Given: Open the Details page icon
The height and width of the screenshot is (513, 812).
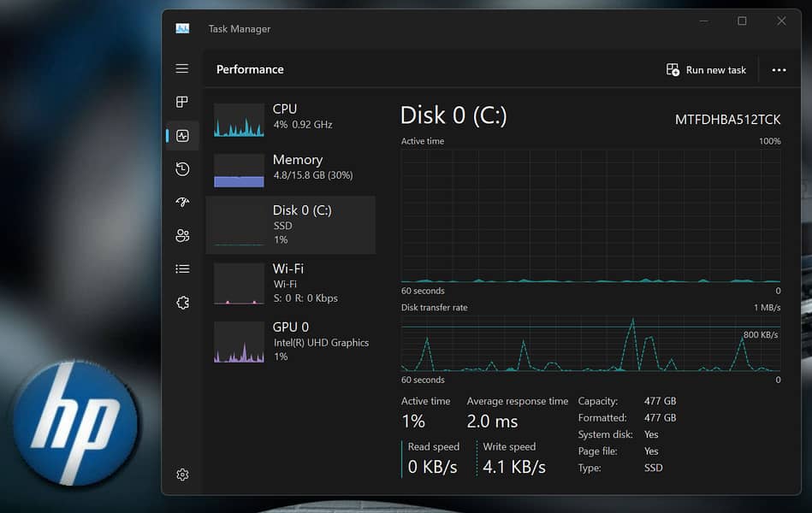Looking at the screenshot, I should 182,269.
